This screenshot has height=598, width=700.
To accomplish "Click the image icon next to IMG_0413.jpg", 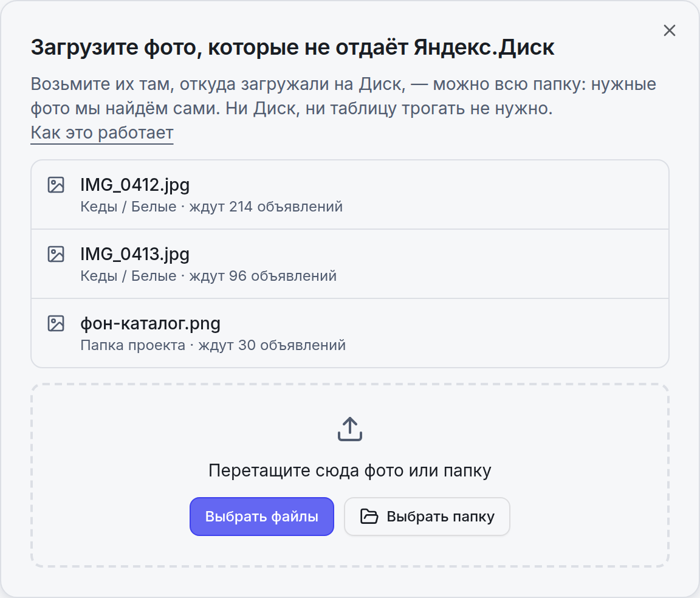I will (x=56, y=254).
